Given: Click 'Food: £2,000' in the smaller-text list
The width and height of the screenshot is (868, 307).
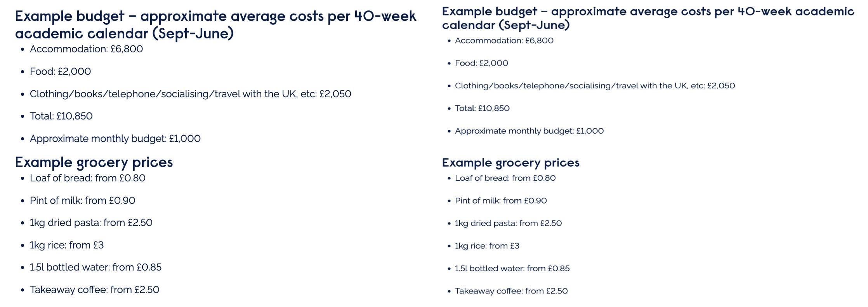Looking at the screenshot, I should tap(481, 63).
